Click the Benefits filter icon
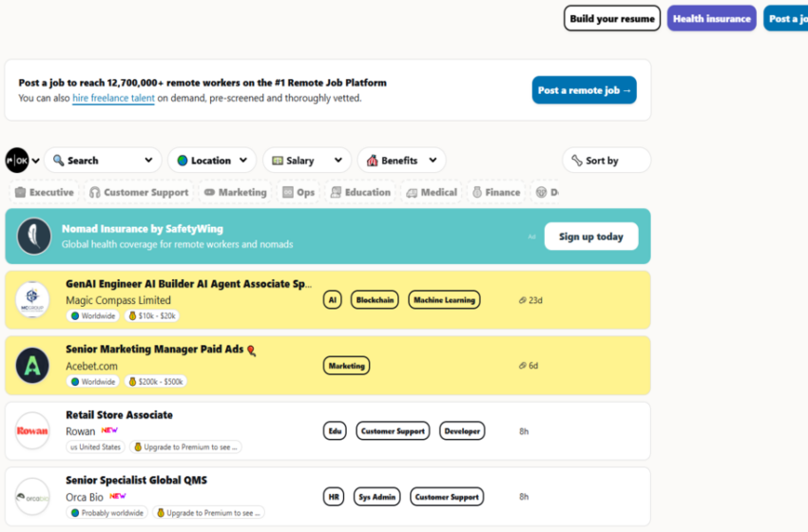This screenshot has height=532, width=808. pyautogui.click(x=372, y=161)
